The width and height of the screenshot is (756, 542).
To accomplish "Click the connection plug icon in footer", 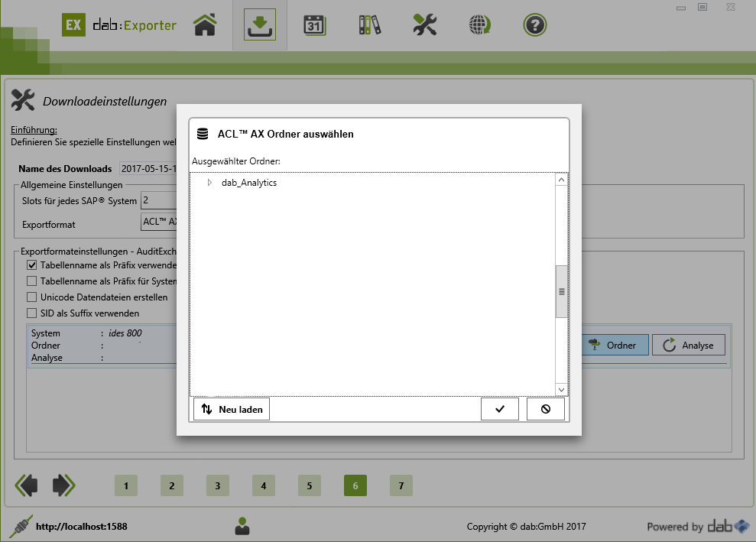I will click(21, 526).
